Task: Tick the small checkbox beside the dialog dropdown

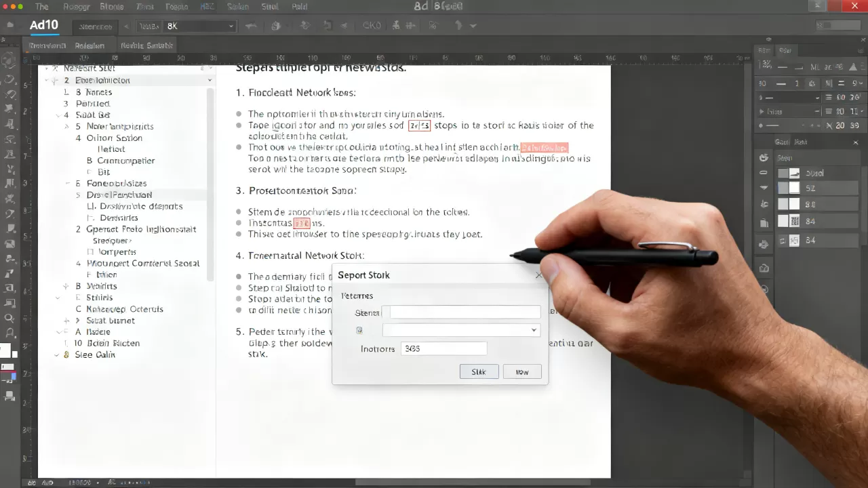Action: (359, 330)
